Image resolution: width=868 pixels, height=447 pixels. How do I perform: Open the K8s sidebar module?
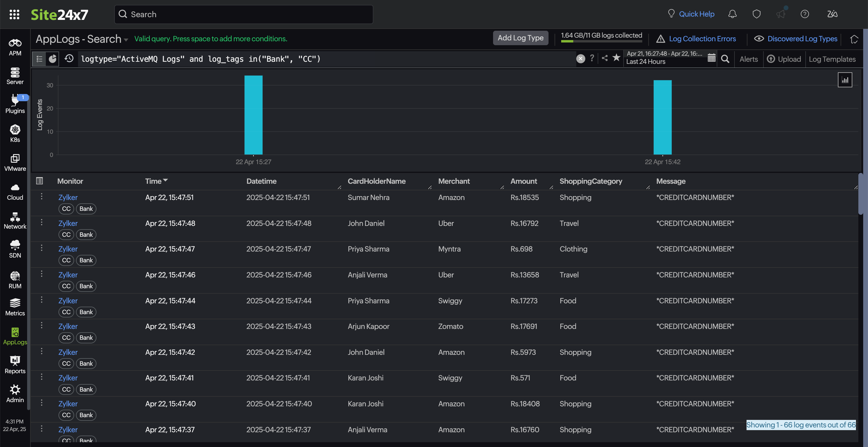[x=15, y=133]
